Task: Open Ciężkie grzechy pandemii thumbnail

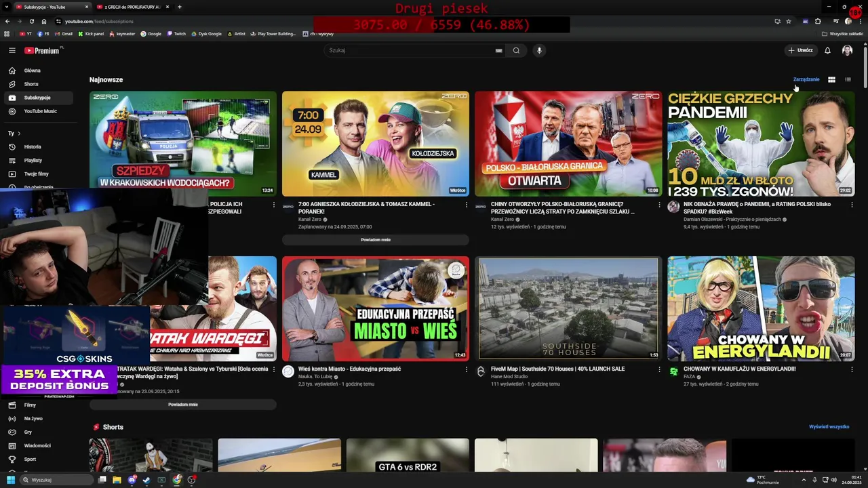Action: point(761,144)
